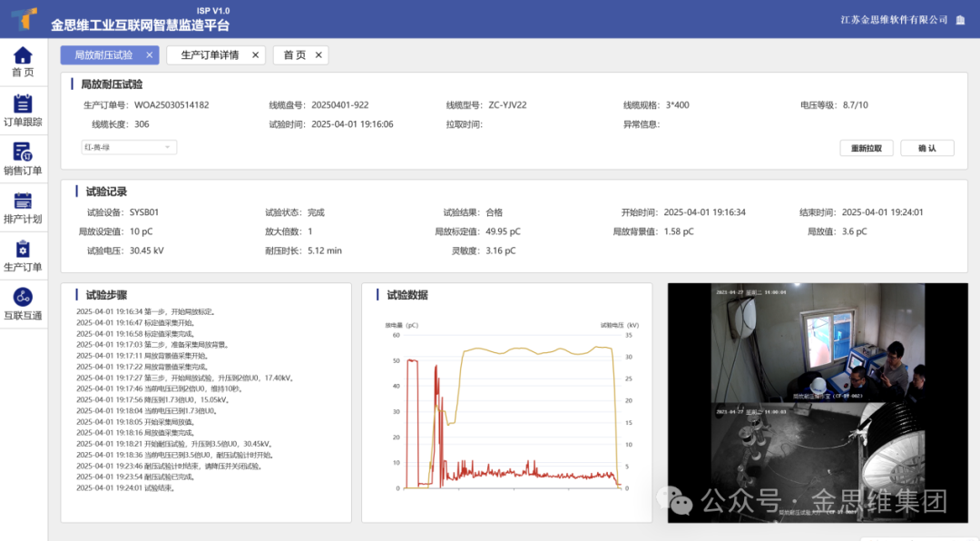Click the 确认 button
This screenshot has height=541, width=980.
pyautogui.click(x=926, y=148)
